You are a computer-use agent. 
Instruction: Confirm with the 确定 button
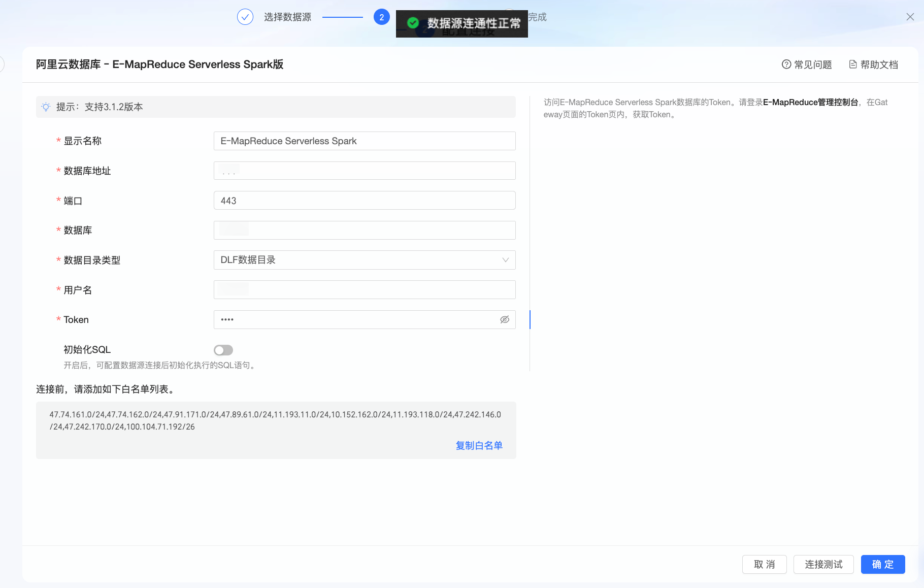click(x=883, y=564)
